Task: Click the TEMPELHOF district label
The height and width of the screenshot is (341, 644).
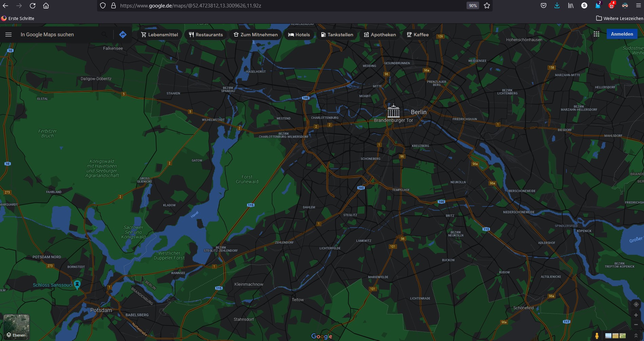Action: click(401, 190)
